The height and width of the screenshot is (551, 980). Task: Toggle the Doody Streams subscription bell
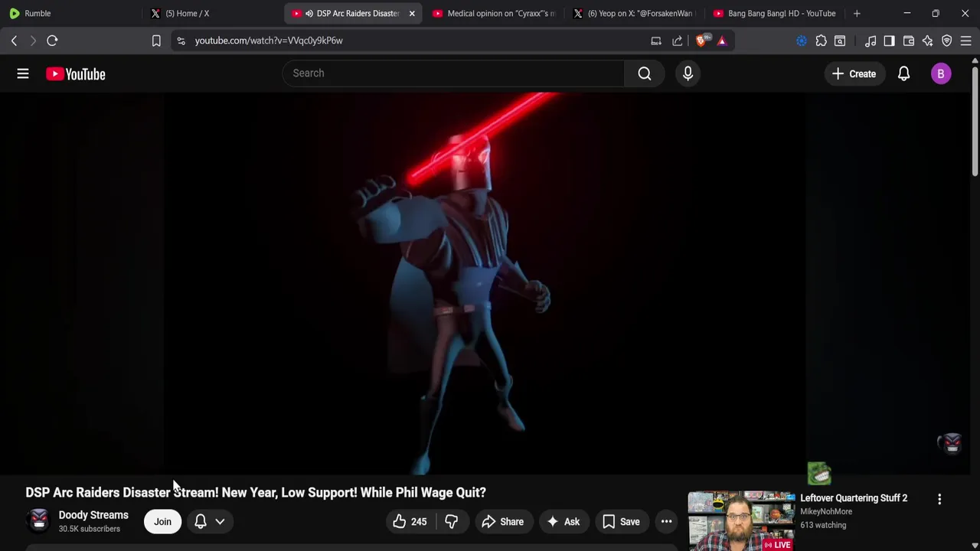pyautogui.click(x=201, y=521)
